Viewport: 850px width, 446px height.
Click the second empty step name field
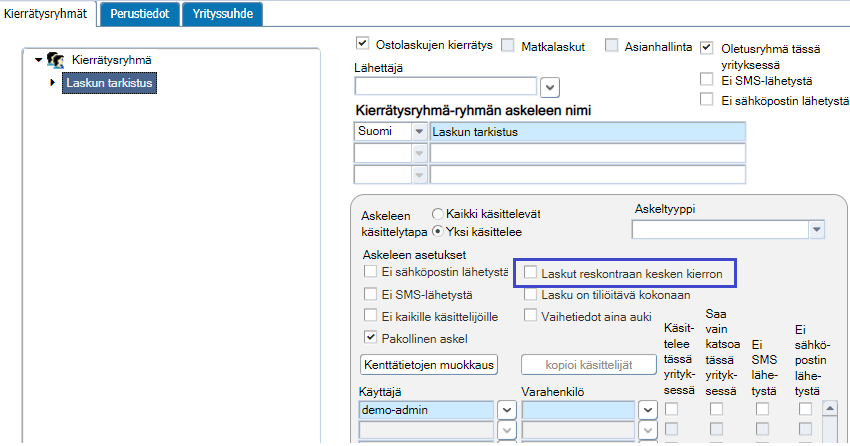tap(588, 153)
